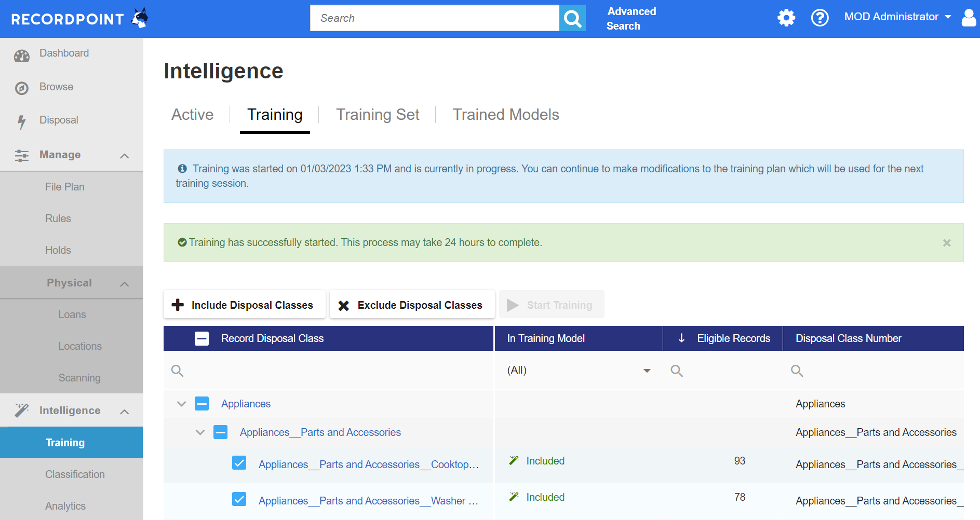Click the help question mark icon
The height and width of the screenshot is (520, 980).
820,18
